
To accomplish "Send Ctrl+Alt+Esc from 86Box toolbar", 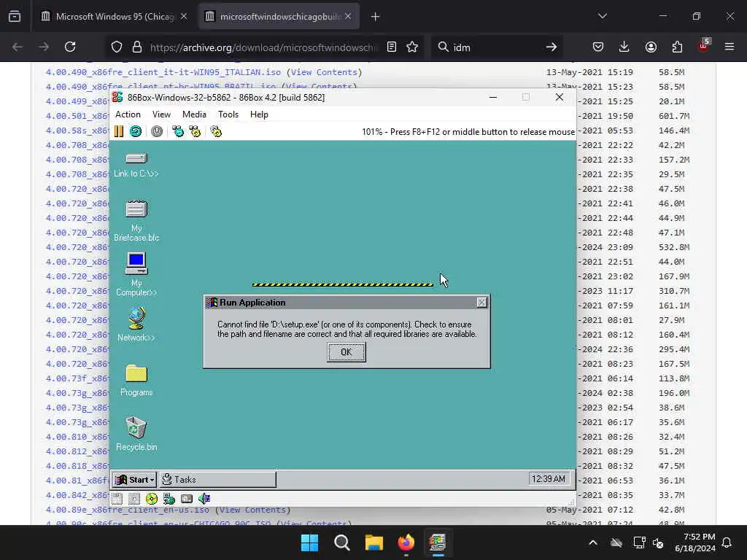I will (195, 131).
